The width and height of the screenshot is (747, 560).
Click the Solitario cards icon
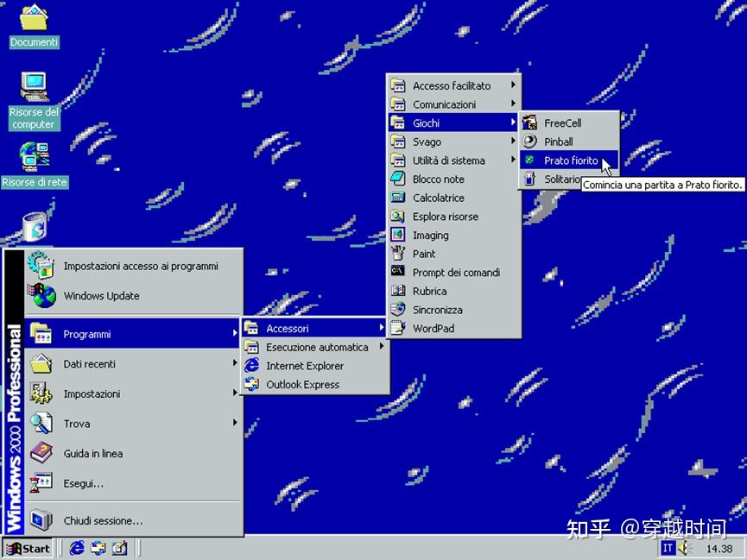(529, 179)
